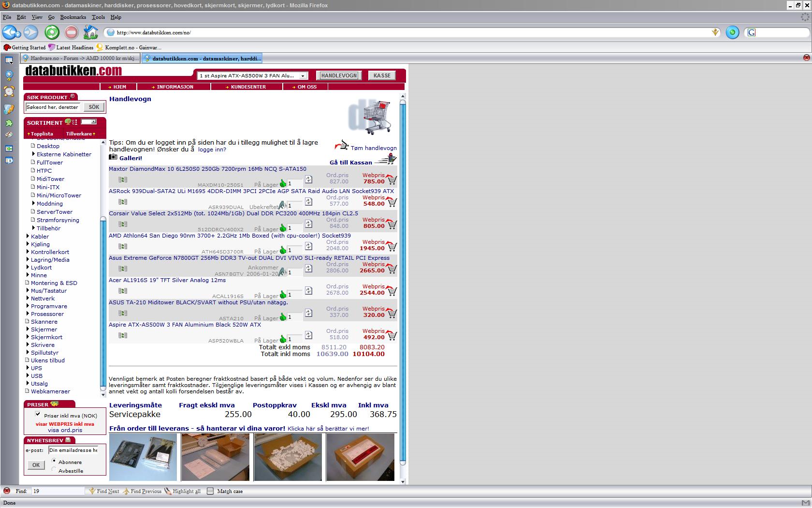Click the remove-from-cart icon for Maxtor DiamondMax
The image size is (812, 508).
(391, 179)
